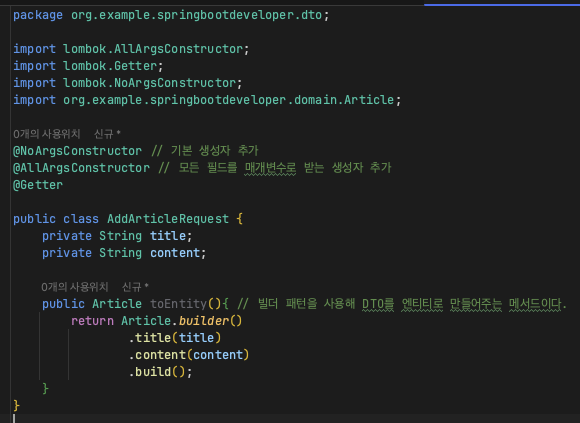Open the usages hint above the toEntity method

(x=75, y=287)
